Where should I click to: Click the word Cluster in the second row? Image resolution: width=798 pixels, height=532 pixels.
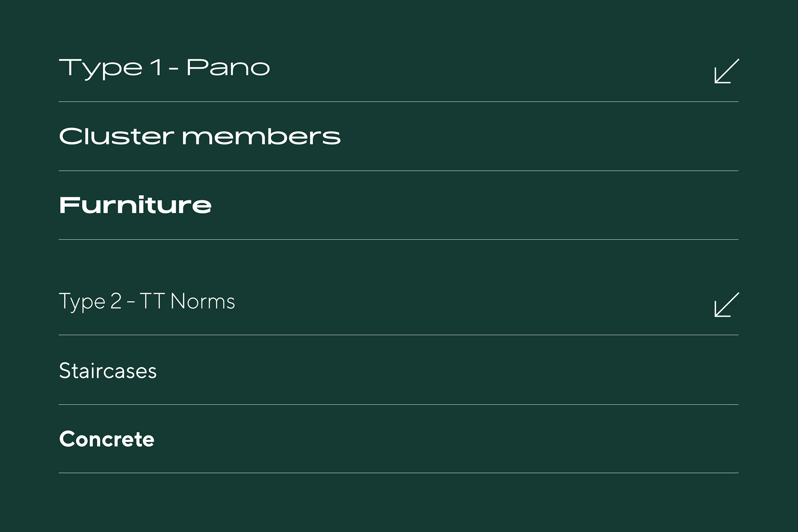click(x=116, y=136)
